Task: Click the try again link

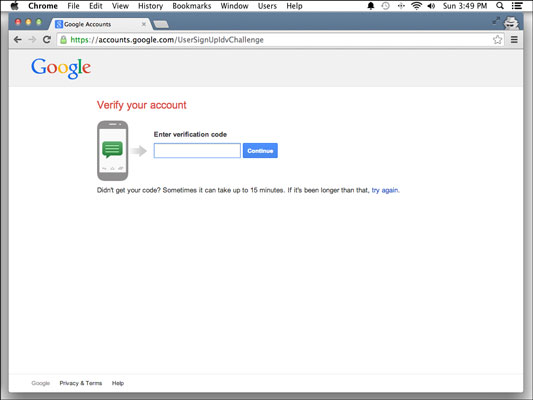Action: coord(385,190)
